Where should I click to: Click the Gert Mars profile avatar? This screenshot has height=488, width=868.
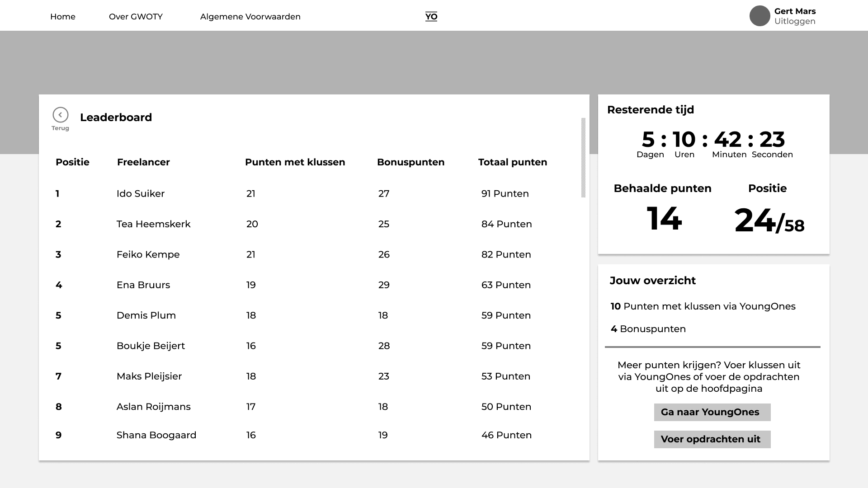click(x=759, y=15)
